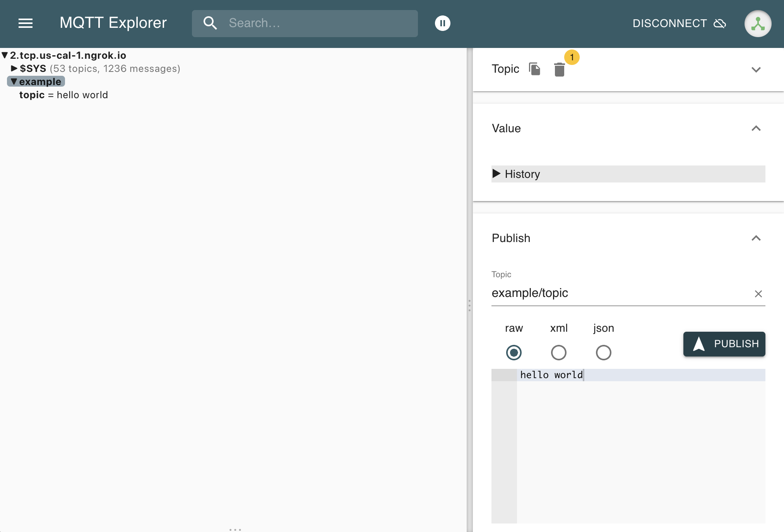Collapse the example topic node

[14, 82]
